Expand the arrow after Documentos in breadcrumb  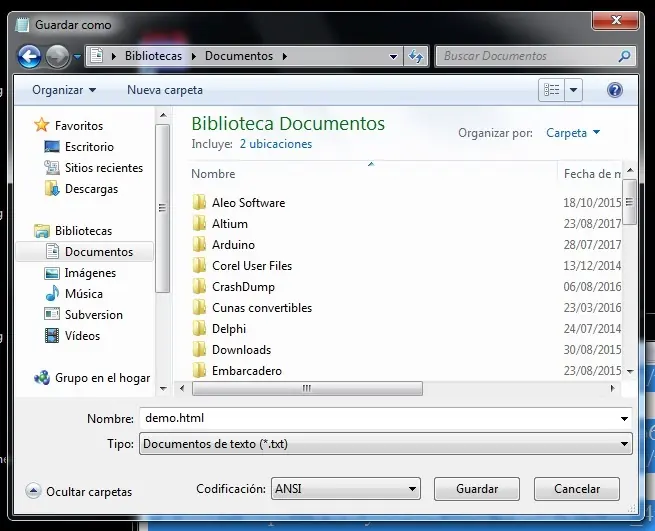(285, 56)
